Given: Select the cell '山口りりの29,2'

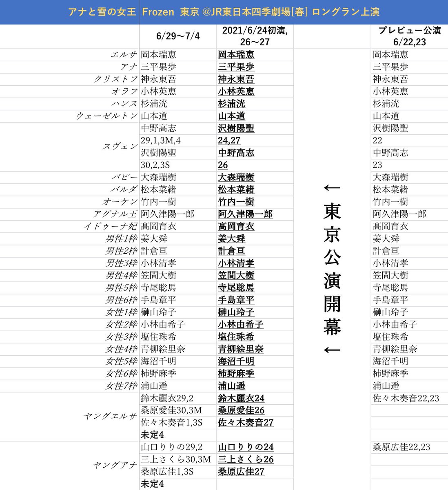Looking at the screenshot, I should (178, 447).
